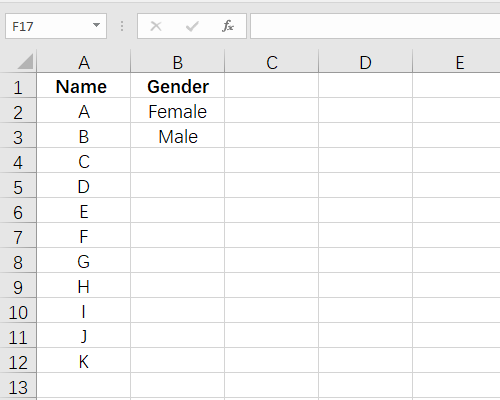Click the Insert Function fx icon
The width and height of the screenshot is (500, 400).
(x=228, y=26)
